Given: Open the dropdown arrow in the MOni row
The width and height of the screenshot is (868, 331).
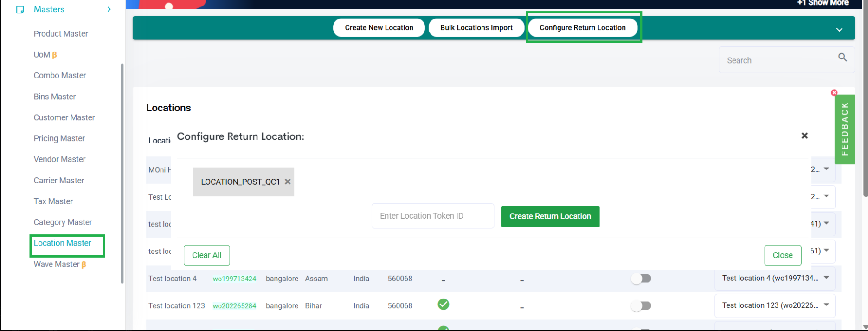Looking at the screenshot, I should tap(826, 169).
